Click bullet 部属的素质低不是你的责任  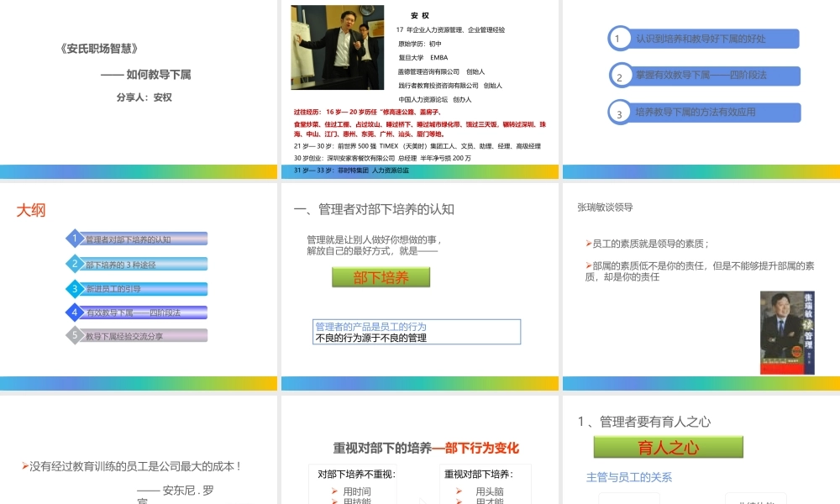point(700,271)
